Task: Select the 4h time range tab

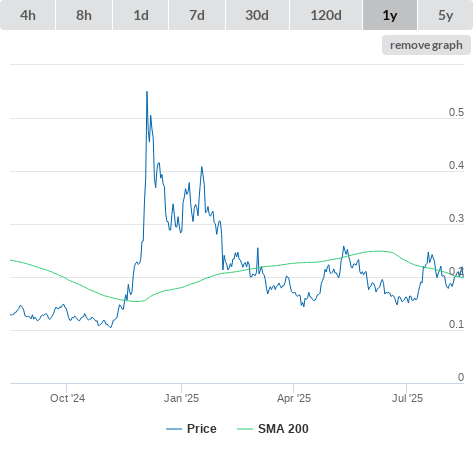Action: (x=28, y=15)
